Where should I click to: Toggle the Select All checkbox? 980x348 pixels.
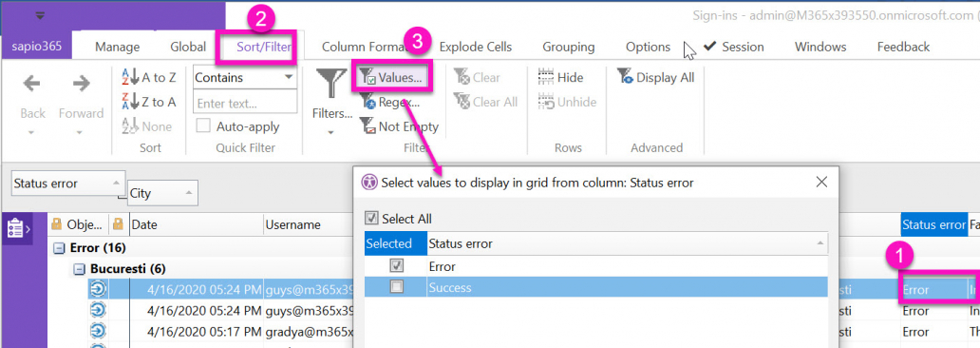371,219
